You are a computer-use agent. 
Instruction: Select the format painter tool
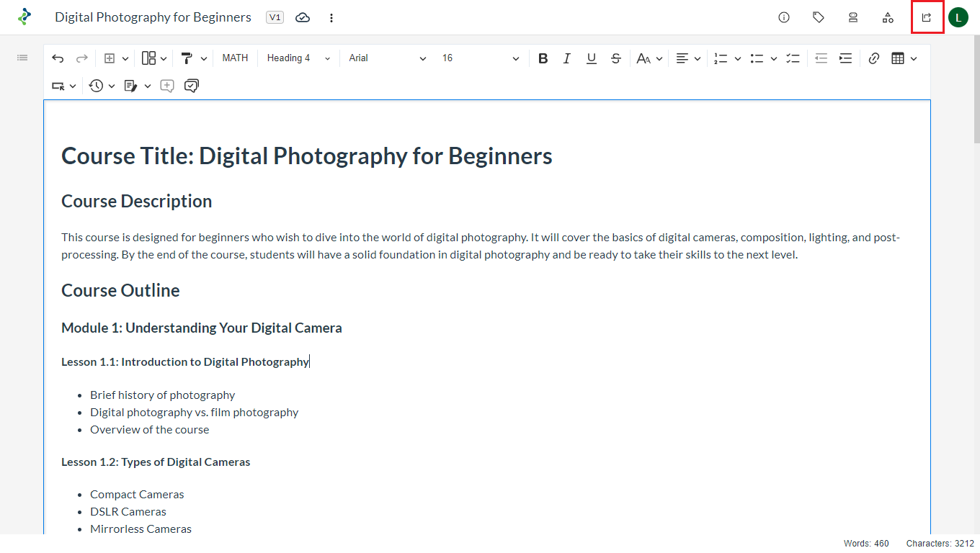(x=187, y=58)
